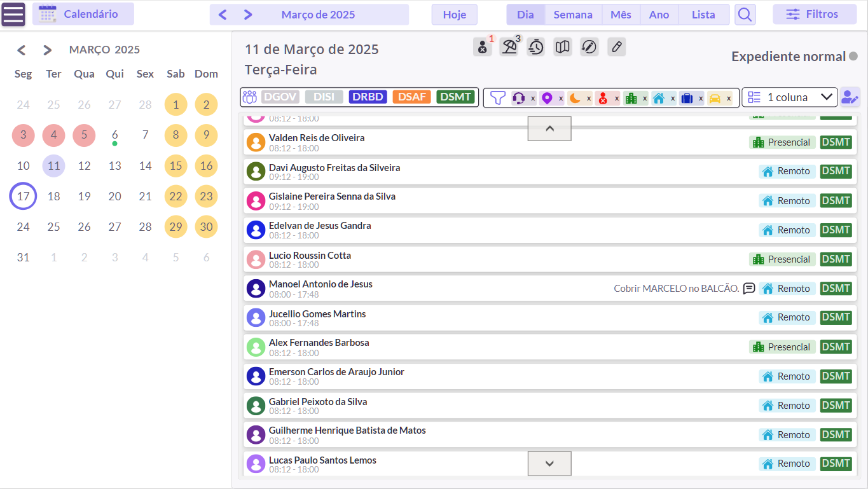Click the search magnifier icon

745,14
